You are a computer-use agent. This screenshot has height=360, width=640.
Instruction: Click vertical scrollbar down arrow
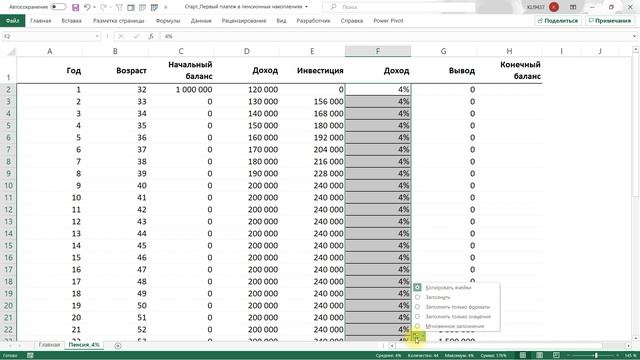pos(636,338)
